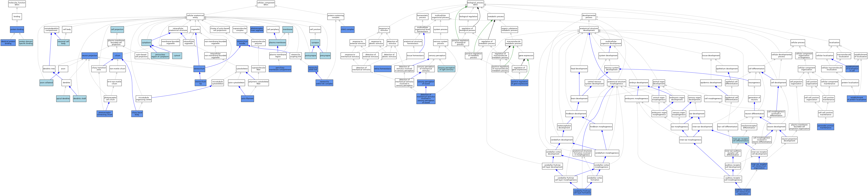Viewport: 868px width, 196px height.
Task: Select the 'protein binding' node
Action: coord(17,29)
